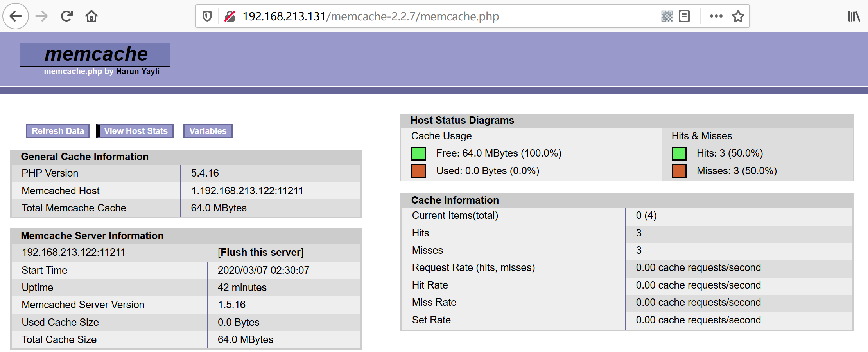Screen dimensions: 868x352
Task: Click the memcache logo heading
Action: coord(95,54)
